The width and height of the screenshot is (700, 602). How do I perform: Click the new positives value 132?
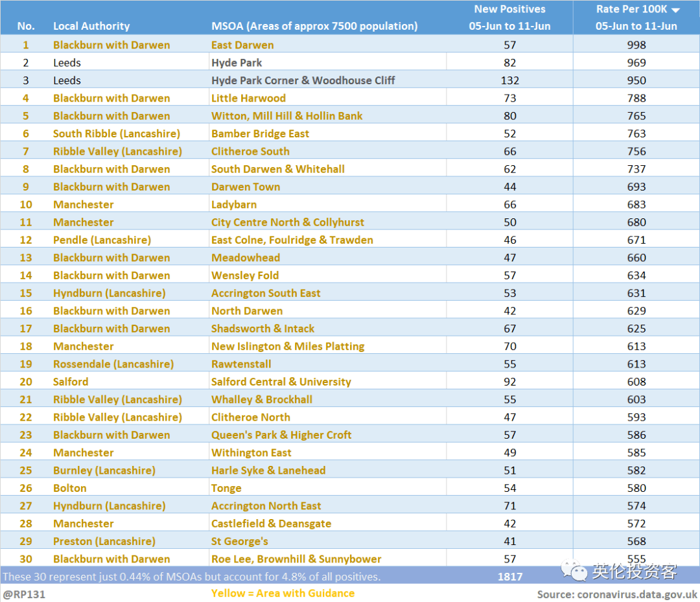click(x=509, y=80)
